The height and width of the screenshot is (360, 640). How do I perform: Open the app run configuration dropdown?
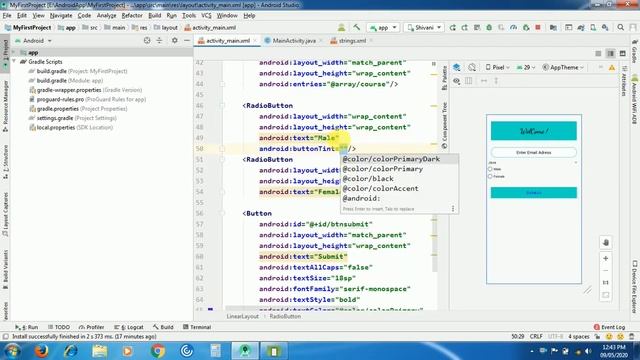(x=383, y=27)
